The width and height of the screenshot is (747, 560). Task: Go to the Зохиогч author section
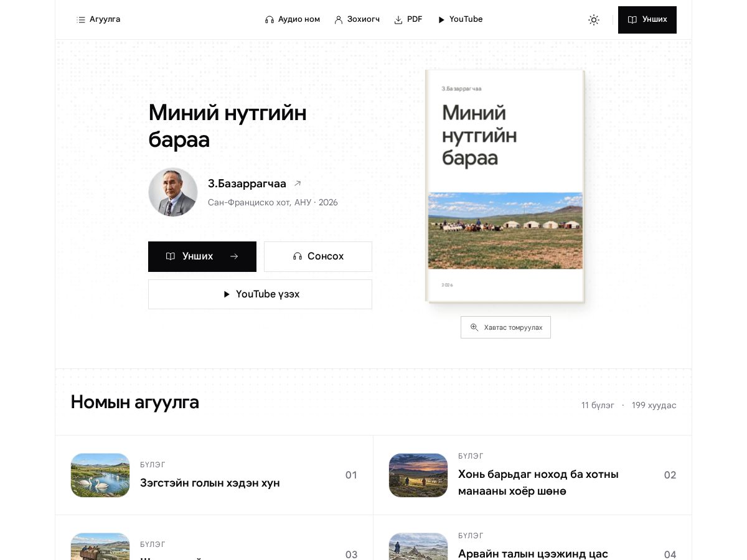pyautogui.click(x=357, y=19)
